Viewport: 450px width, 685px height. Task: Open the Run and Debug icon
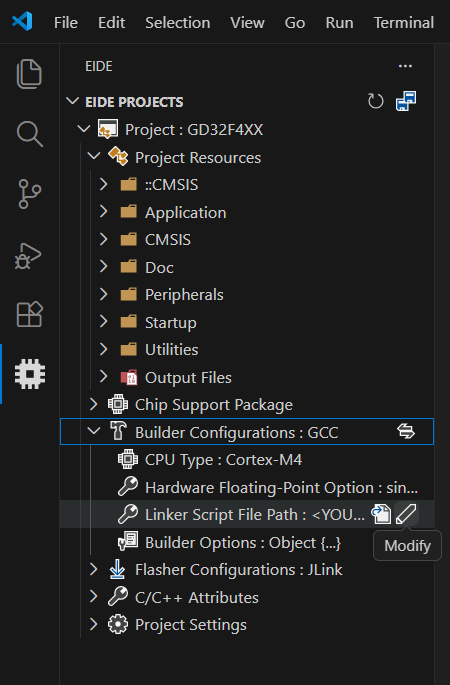(28, 256)
